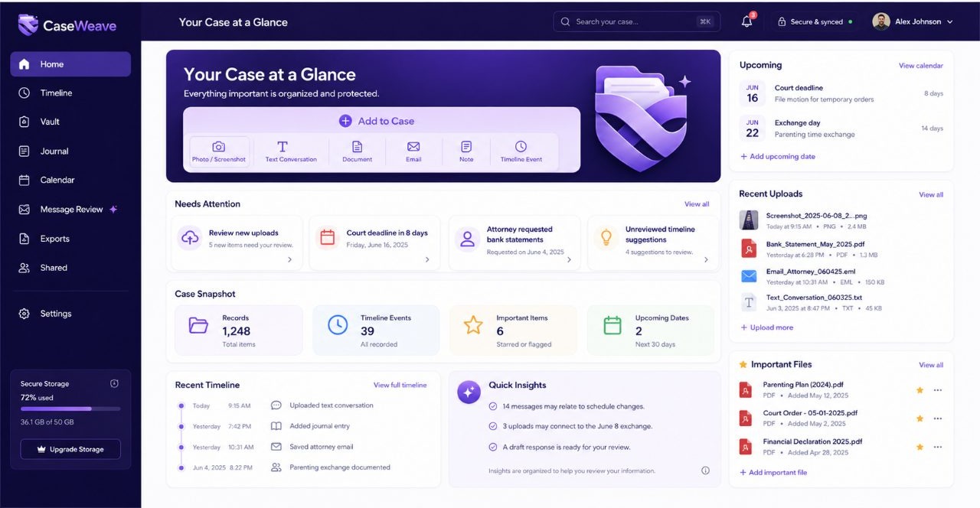Unstar Financial Declaration 2025.pdf
Viewport: 980px width, 508px height.
(920, 447)
